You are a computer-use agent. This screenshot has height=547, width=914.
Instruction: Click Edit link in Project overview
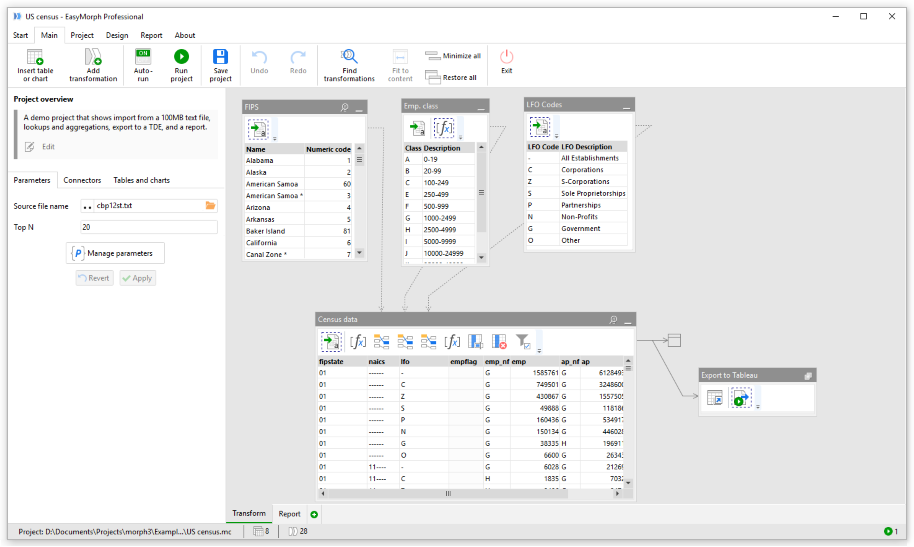coord(48,147)
